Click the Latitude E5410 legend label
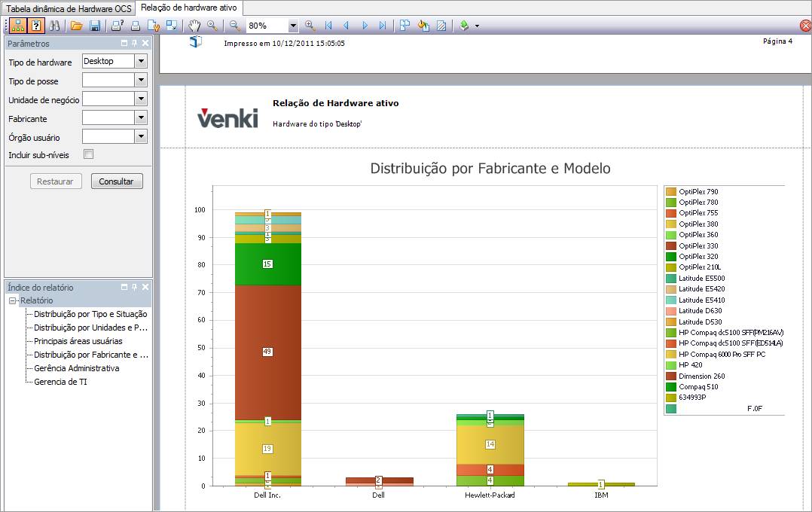The image size is (812, 512). coord(702,300)
